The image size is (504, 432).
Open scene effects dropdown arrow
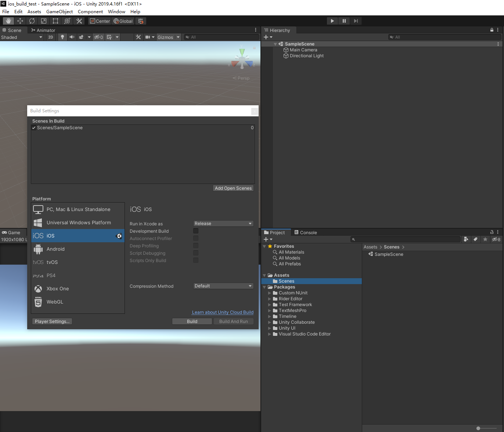click(89, 37)
